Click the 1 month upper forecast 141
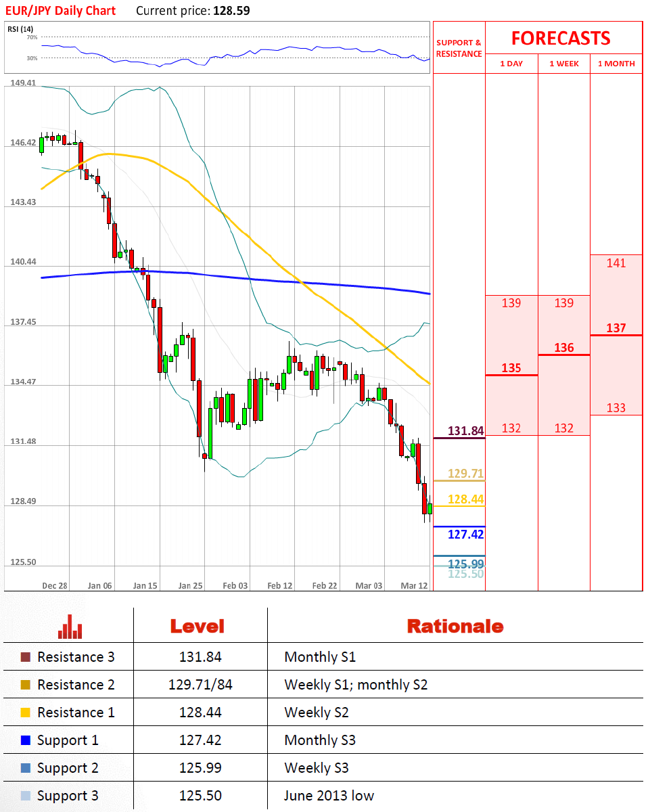Image resolution: width=648 pixels, height=812 pixels. pyautogui.click(x=616, y=263)
